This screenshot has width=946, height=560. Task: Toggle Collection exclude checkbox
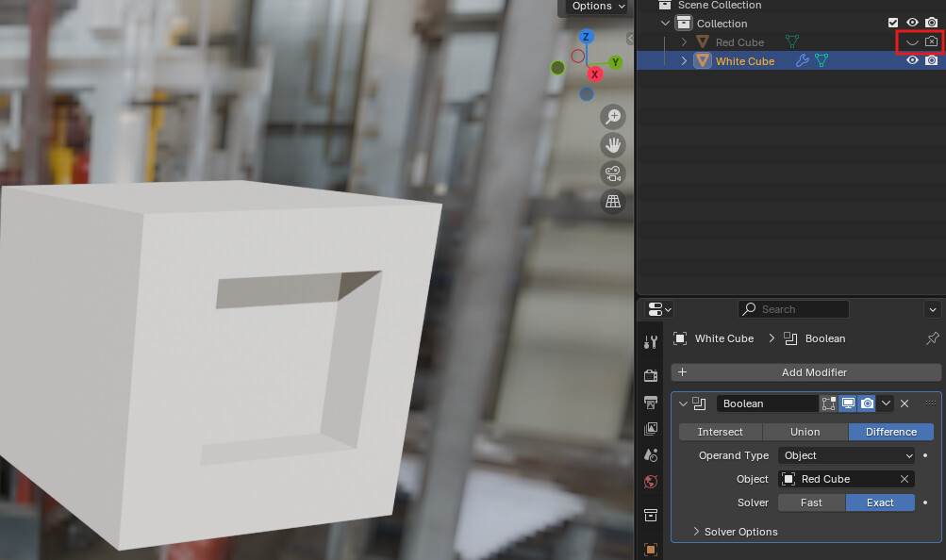[x=893, y=23]
